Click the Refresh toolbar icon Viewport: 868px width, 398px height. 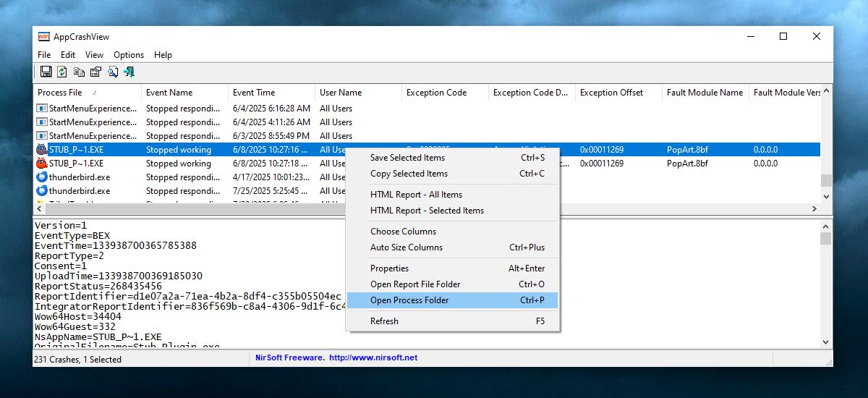click(62, 72)
